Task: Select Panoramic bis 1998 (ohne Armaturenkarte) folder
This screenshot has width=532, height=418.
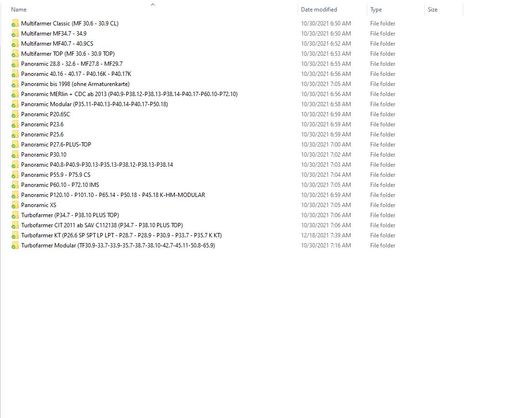Action: tap(75, 84)
